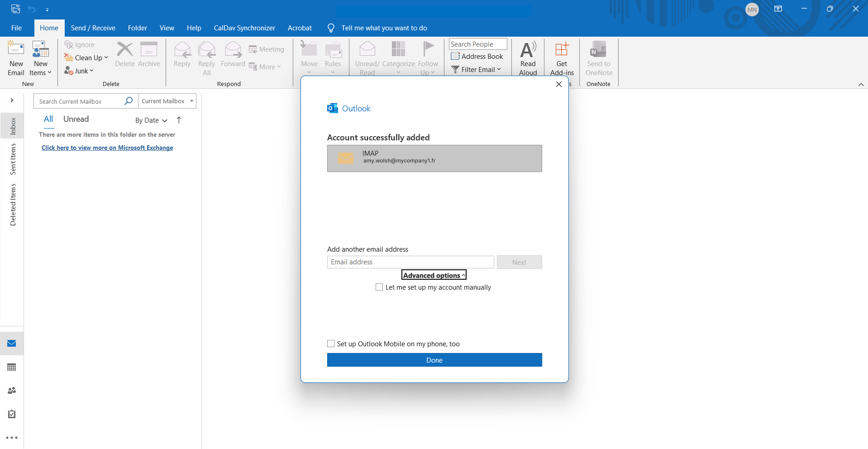Click the Follow Up flag icon

[428, 49]
